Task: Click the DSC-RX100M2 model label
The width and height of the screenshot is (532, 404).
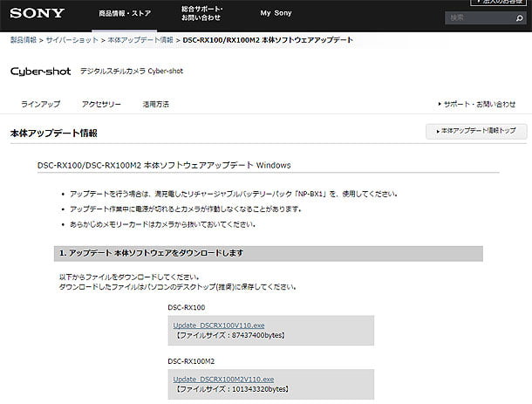Action: [191, 361]
